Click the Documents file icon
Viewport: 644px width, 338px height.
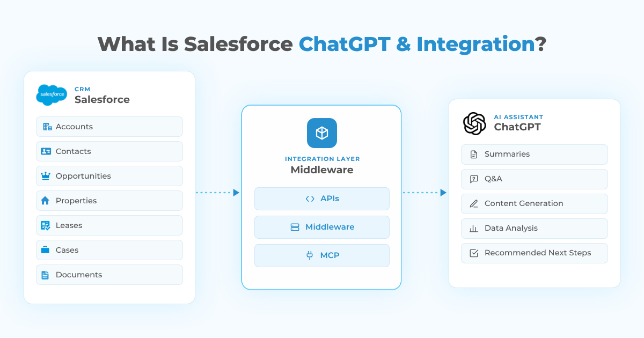(x=46, y=275)
